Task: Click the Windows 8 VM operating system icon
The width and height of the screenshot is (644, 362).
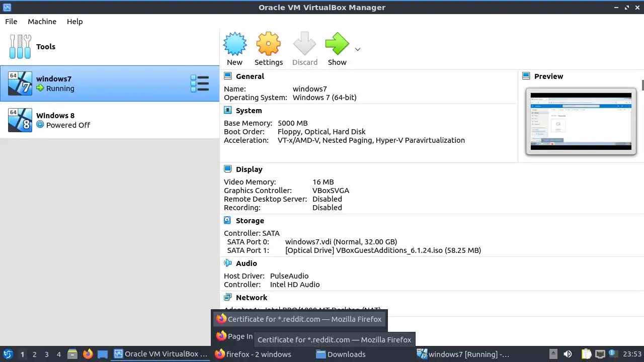Action: click(20, 120)
